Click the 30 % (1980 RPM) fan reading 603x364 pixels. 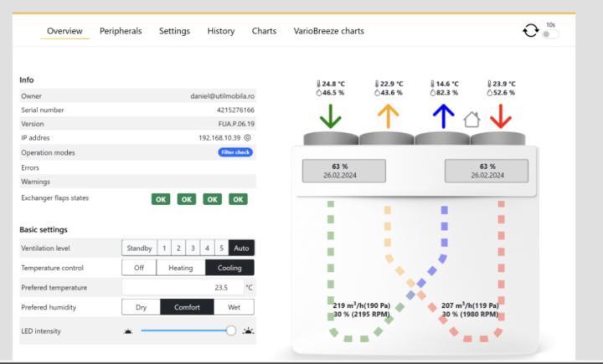tap(470, 315)
